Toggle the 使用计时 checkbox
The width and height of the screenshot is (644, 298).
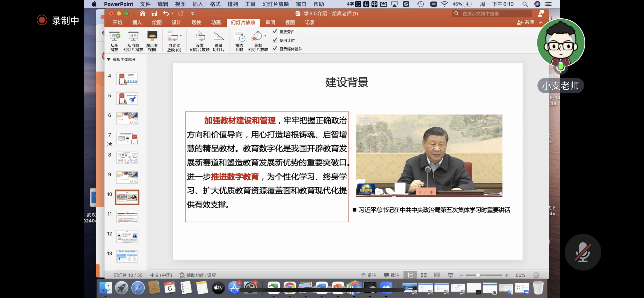pyautogui.click(x=275, y=40)
